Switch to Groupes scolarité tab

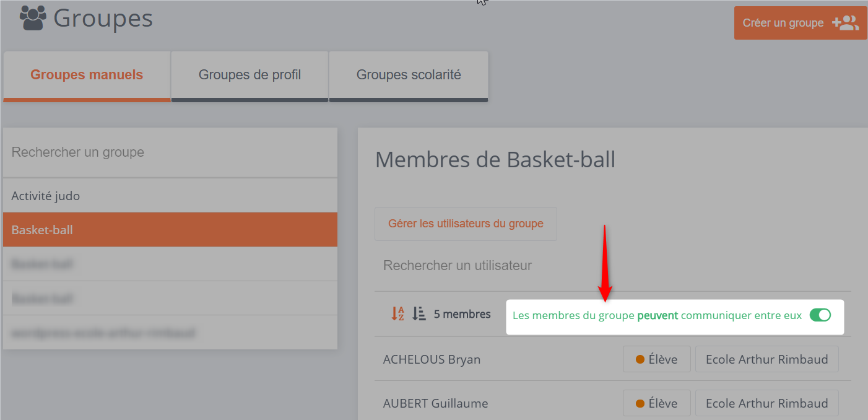pos(409,76)
